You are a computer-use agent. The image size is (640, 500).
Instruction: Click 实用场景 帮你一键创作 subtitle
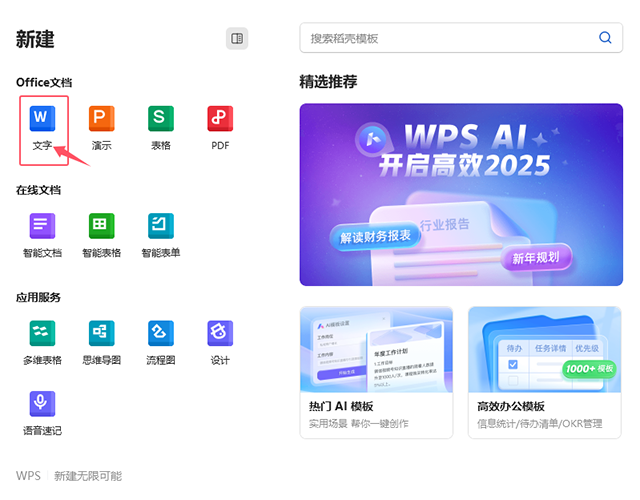(x=359, y=424)
